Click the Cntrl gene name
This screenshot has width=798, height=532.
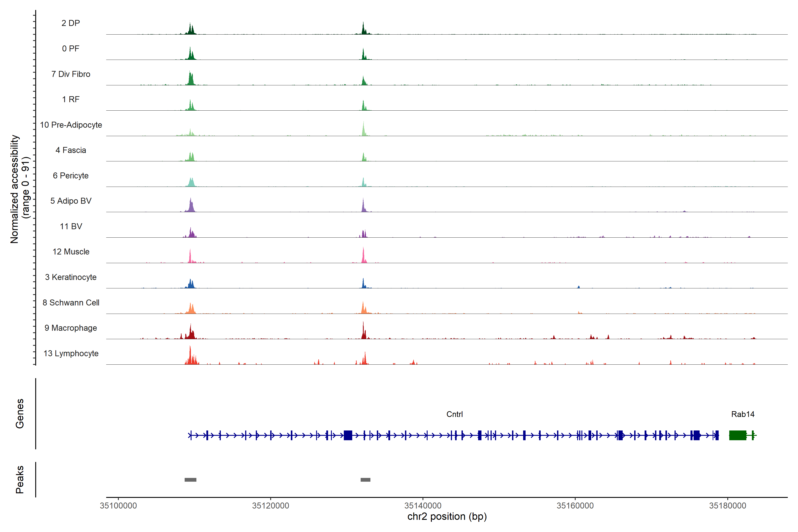[454, 414]
